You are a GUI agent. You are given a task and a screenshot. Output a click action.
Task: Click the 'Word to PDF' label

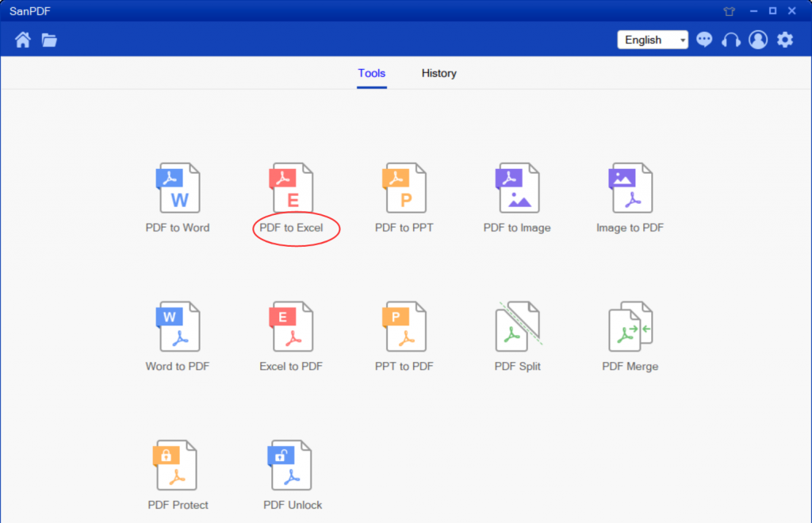[x=178, y=367]
